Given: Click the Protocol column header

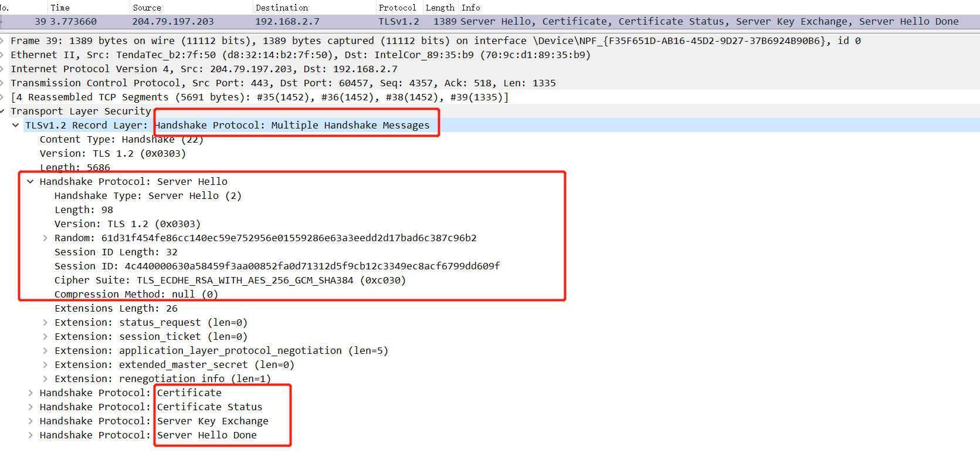Looking at the screenshot, I should pos(397,8).
